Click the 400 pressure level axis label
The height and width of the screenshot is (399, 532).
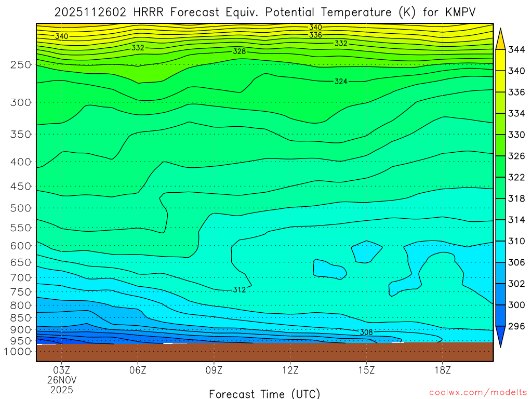click(21, 162)
